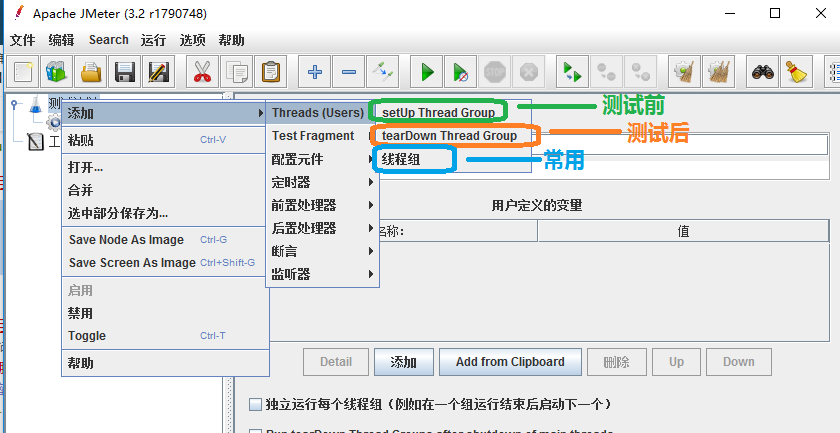Choose 打开... in the context menu

(x=165, y=167)
